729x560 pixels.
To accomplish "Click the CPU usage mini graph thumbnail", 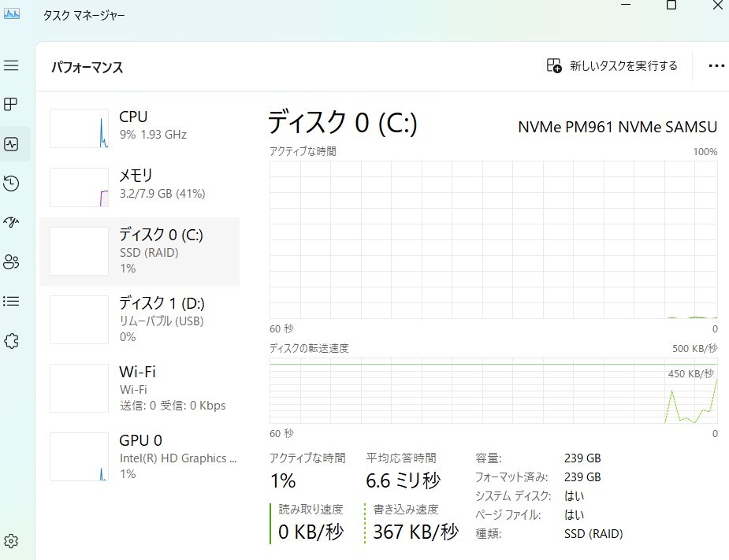I will [79, 128].
